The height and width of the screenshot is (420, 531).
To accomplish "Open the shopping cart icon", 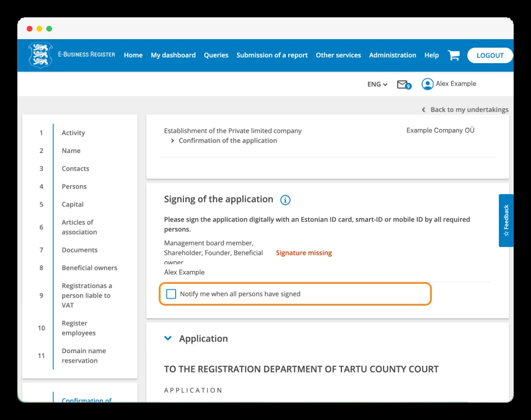I will coord(454,55).
